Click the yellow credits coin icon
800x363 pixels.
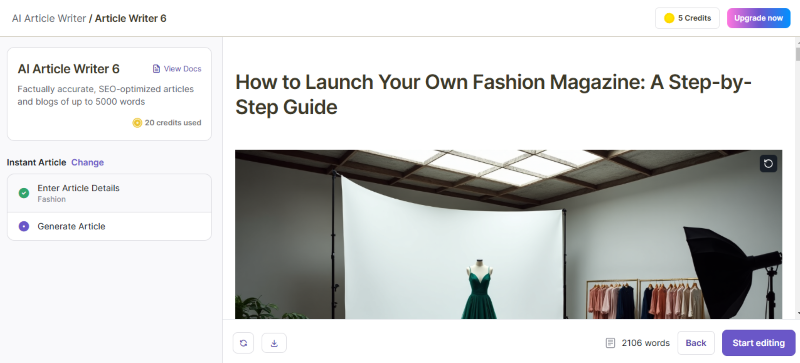click(x=669, y=18)
